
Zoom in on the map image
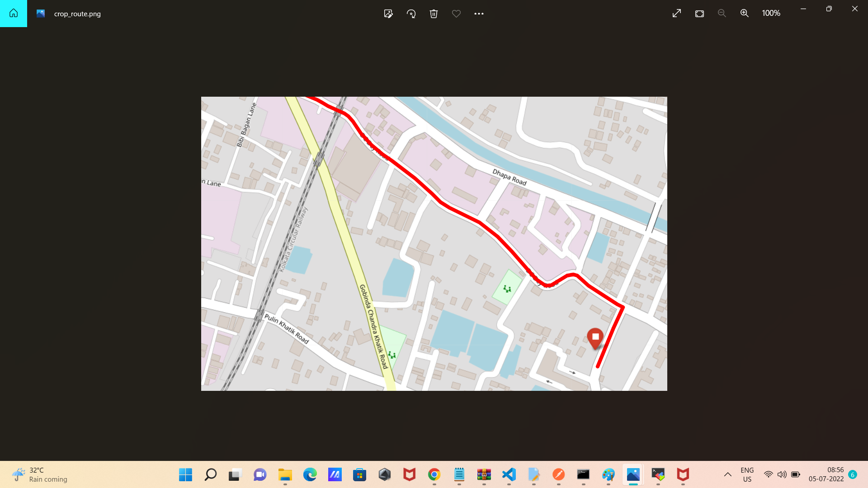(744, 13)
